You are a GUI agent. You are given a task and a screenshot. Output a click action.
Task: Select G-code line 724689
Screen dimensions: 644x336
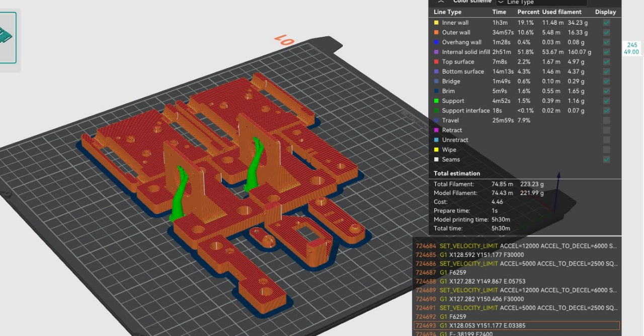(517, 290)
